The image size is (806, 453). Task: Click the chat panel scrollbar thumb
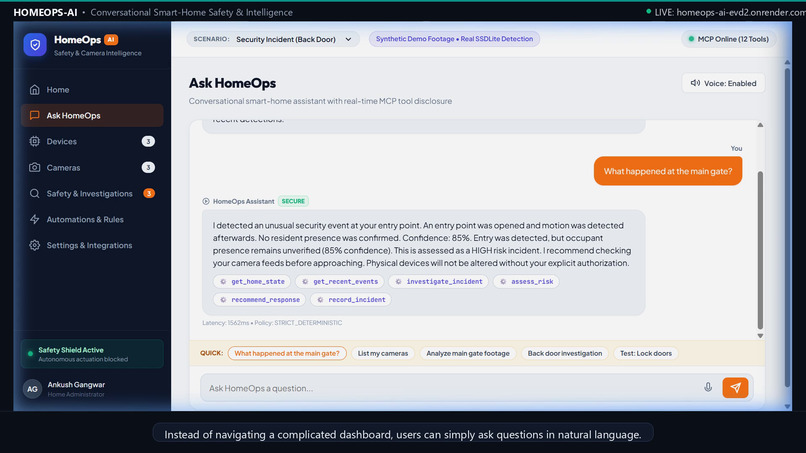pyautogui.click(x=760, y=250)
